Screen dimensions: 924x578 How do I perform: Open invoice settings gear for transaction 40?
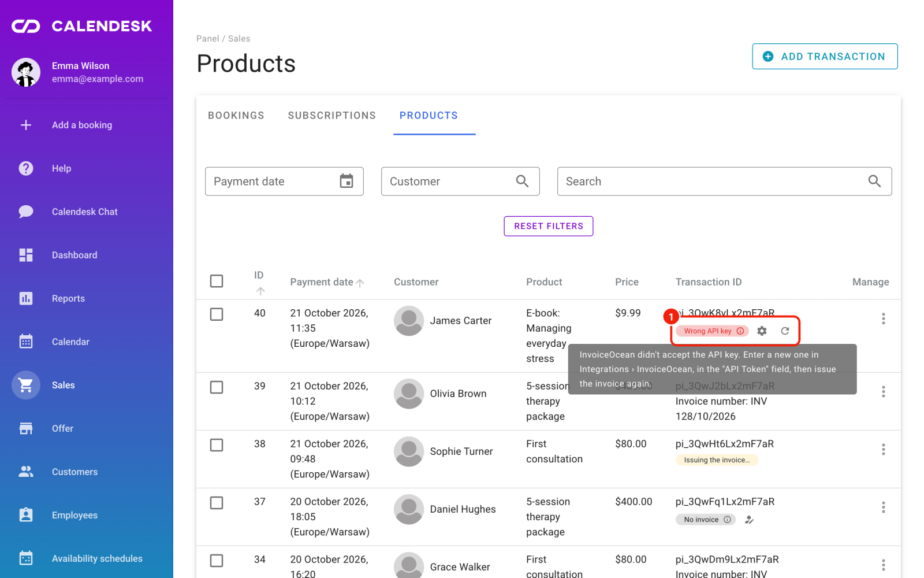tap(762, 331)
